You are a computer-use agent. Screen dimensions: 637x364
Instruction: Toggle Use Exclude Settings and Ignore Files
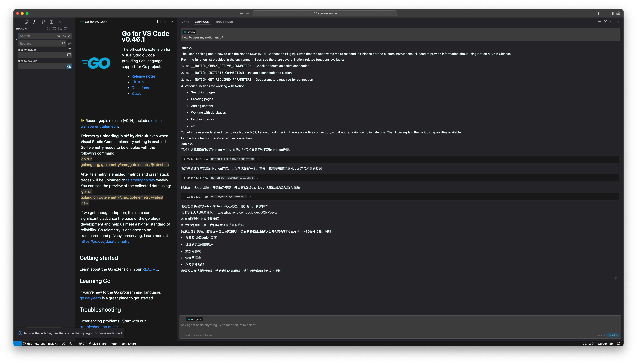click(69, 66)
